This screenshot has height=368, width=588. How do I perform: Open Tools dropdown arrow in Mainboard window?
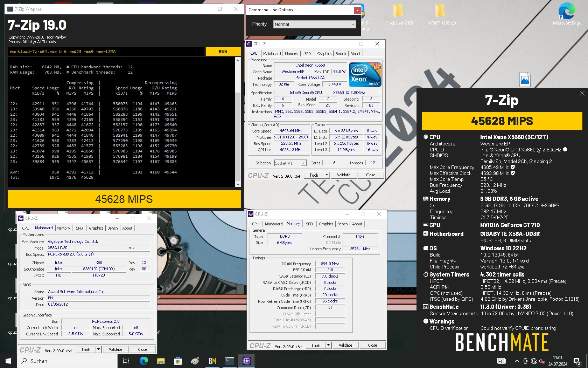click(x=98, y=349)
